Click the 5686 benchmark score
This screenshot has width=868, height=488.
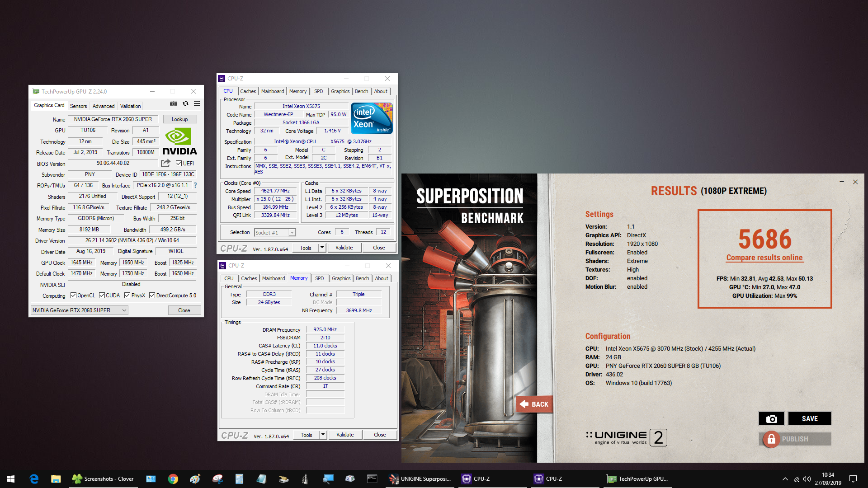click(765, 239)
